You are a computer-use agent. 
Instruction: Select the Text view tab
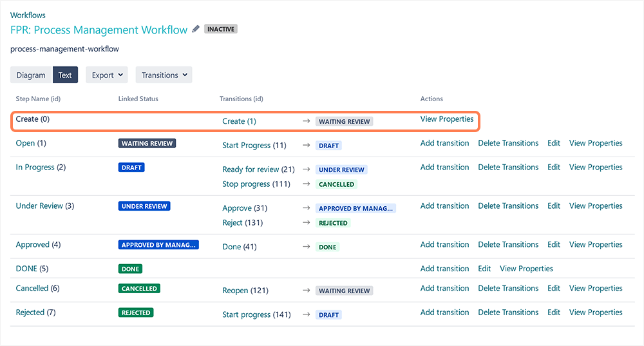click(x=65, y=75)
